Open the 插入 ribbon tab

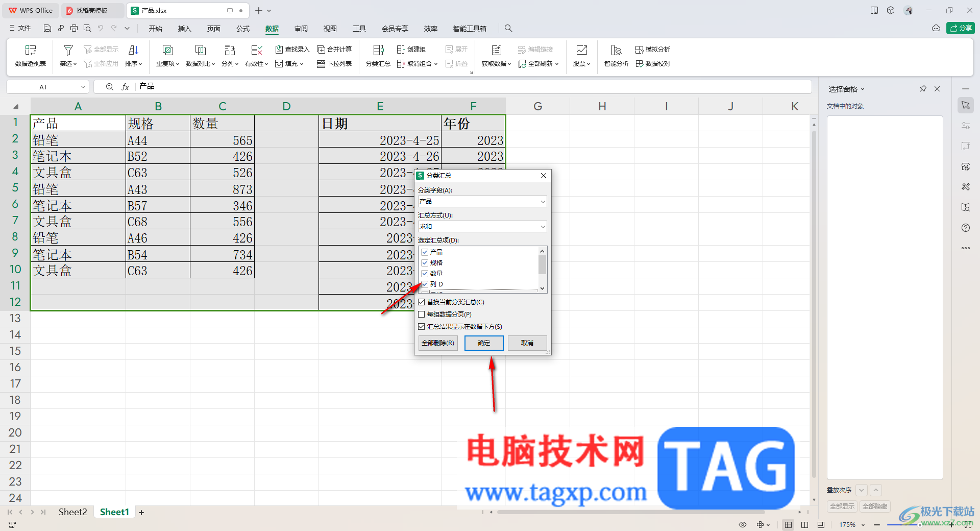(184, 29)
